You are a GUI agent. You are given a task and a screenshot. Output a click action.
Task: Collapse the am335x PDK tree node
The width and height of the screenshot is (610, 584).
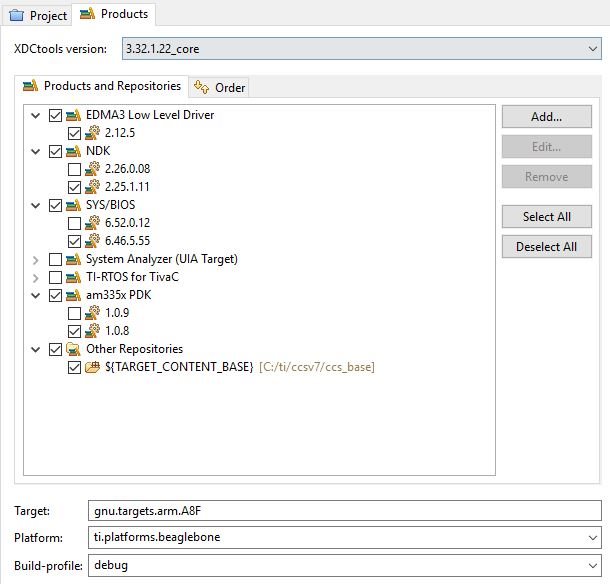35,296
